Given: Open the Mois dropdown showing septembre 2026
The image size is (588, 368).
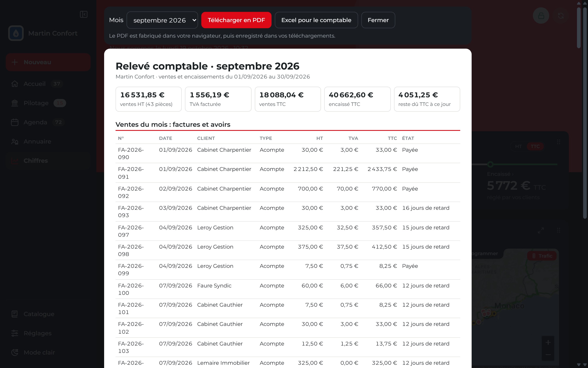Looking at the screenshot, I should [x=162, y=20].
